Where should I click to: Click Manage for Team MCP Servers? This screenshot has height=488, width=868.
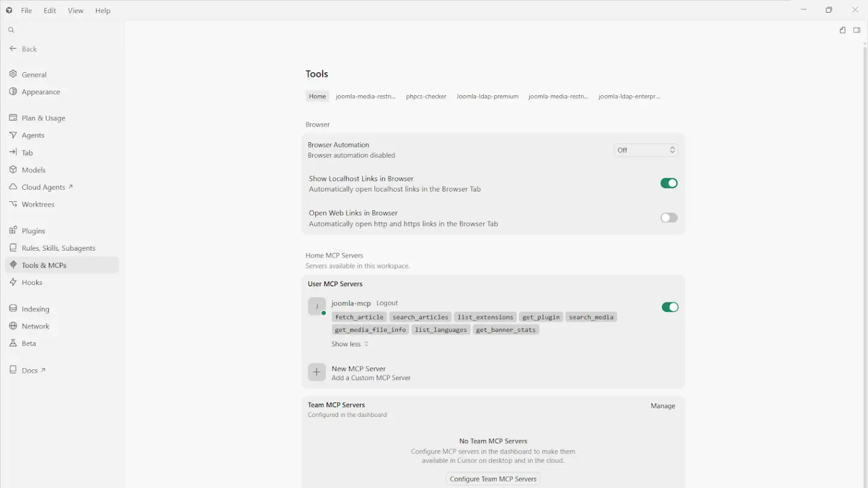click(x=663, y=406)
